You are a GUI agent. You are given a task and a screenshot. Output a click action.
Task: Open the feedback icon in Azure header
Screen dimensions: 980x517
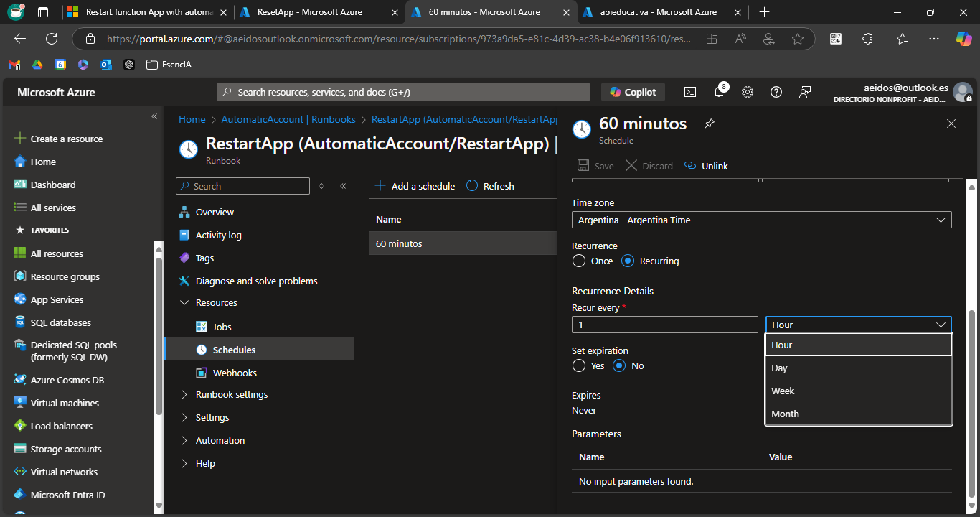click(805, 92)
